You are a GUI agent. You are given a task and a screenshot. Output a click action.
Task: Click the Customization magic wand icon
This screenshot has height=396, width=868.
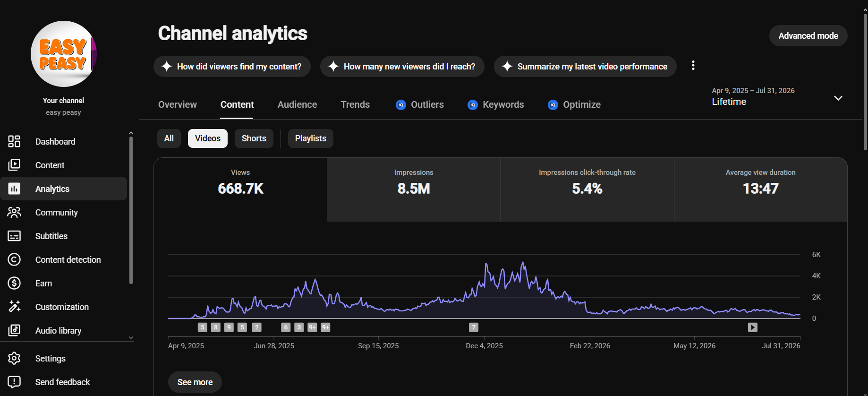(14, 307)
